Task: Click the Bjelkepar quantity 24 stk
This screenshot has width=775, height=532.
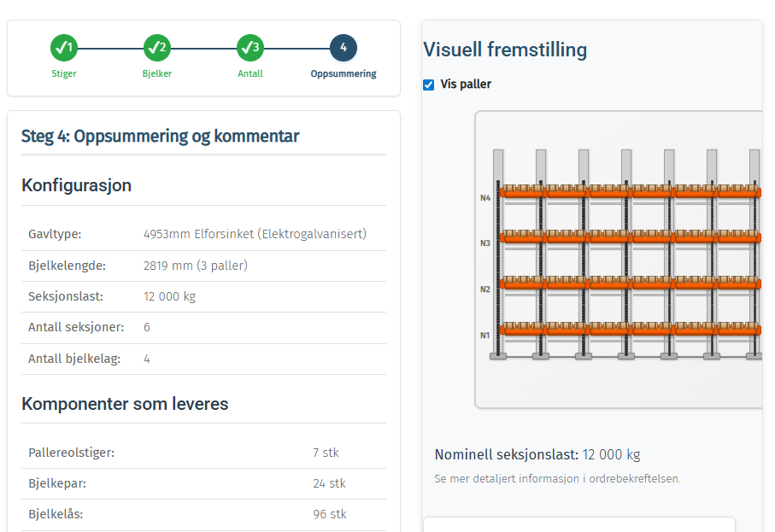Action: point(329,483)
